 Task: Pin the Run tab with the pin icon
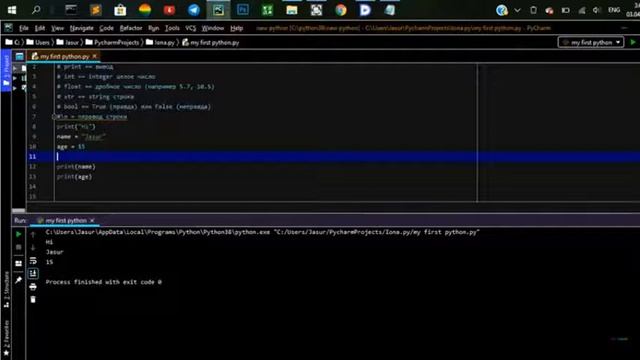[19, 280]
